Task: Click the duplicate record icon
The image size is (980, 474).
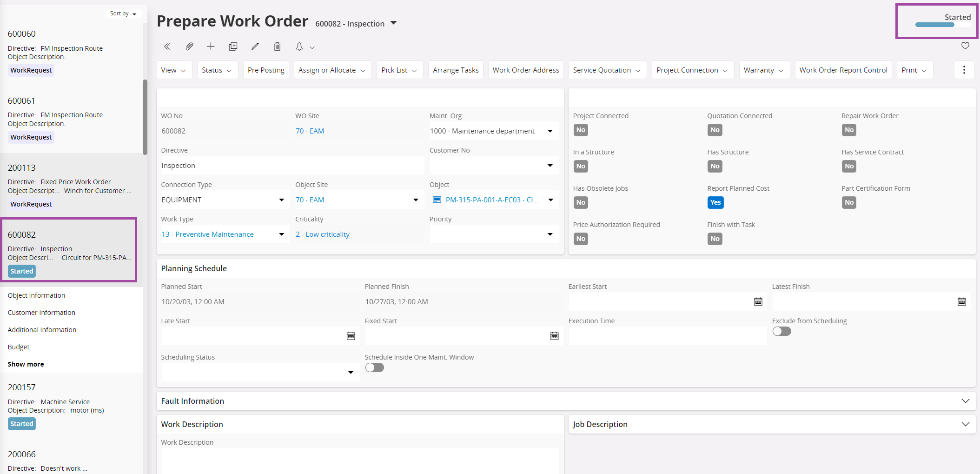Action: (x=233, y=47)
